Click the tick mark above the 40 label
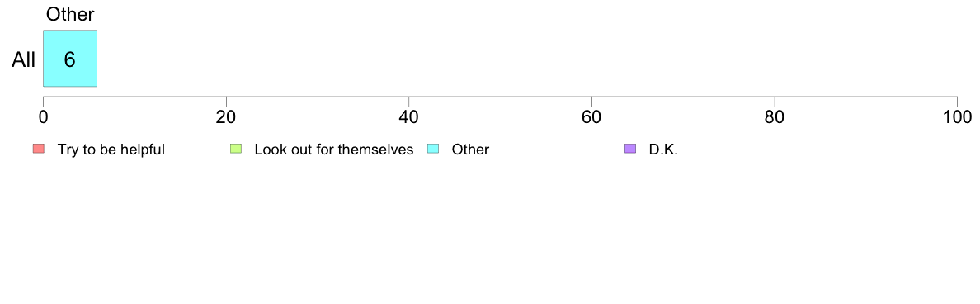This screenshot has height=304, width=980. (409, 101)
